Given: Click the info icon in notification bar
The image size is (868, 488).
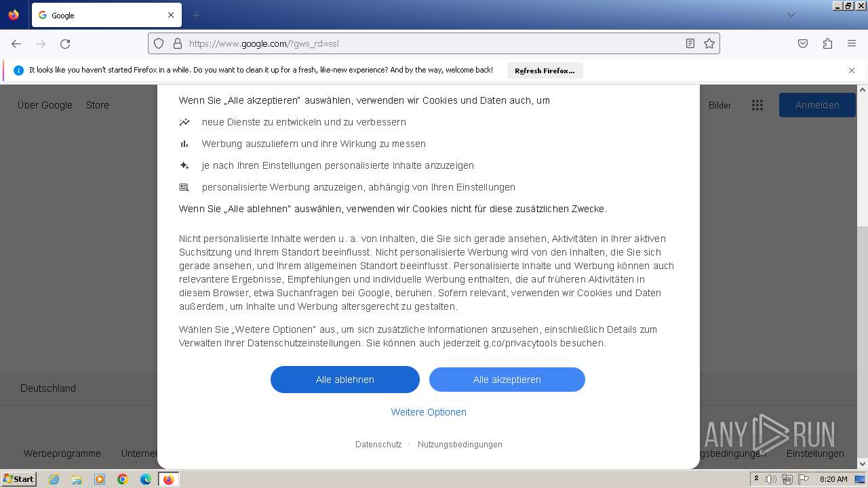Looking at the screenshot, I should coord(19,70).
